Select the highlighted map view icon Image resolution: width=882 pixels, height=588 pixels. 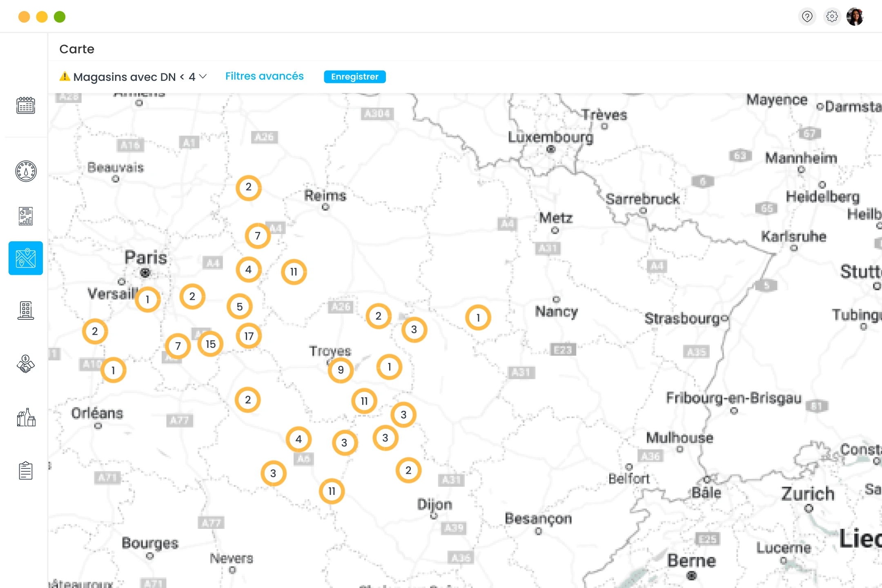[25, 258]
